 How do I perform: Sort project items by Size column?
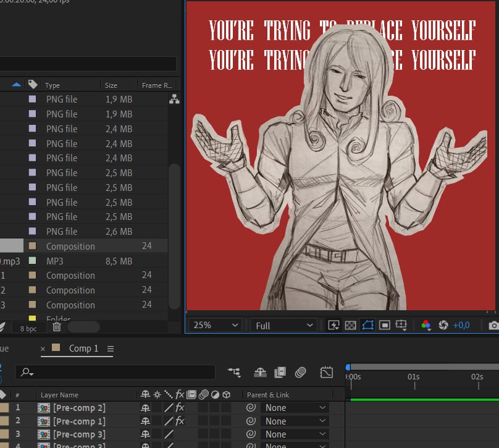111,85
